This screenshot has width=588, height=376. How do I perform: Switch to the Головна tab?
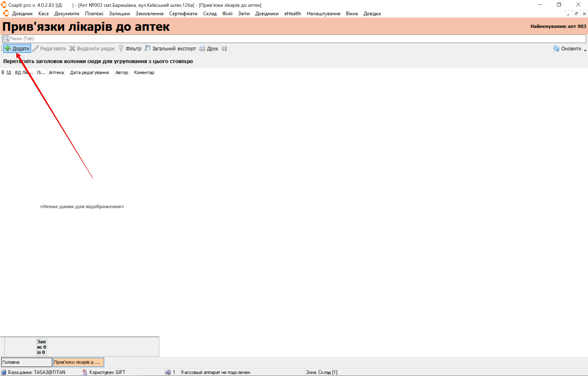(26, 362)
